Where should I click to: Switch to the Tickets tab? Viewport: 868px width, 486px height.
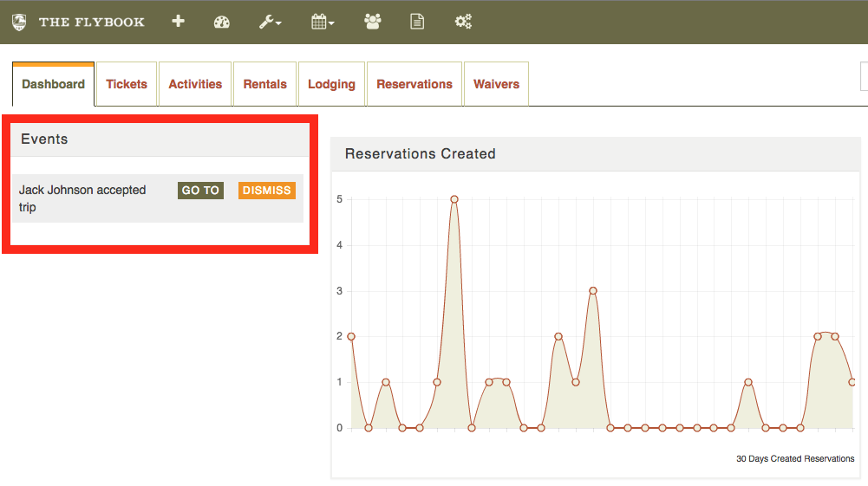pos(127,84)
